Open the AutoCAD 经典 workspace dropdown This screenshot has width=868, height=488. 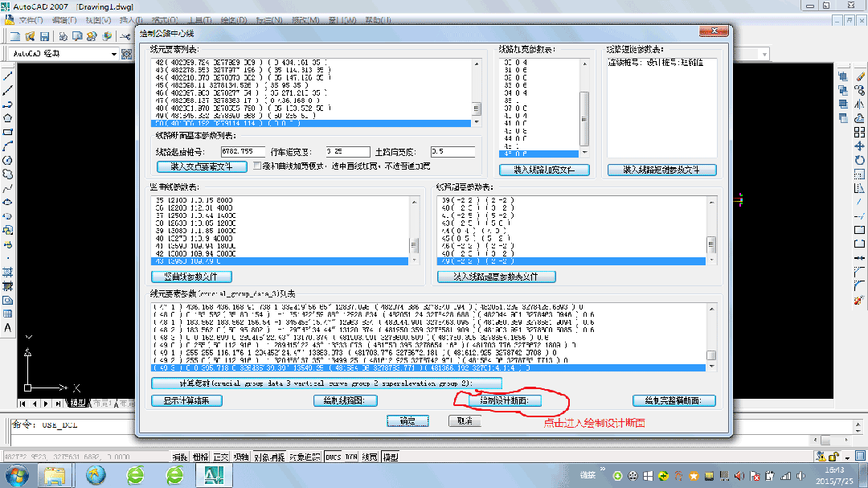[113, 54]
